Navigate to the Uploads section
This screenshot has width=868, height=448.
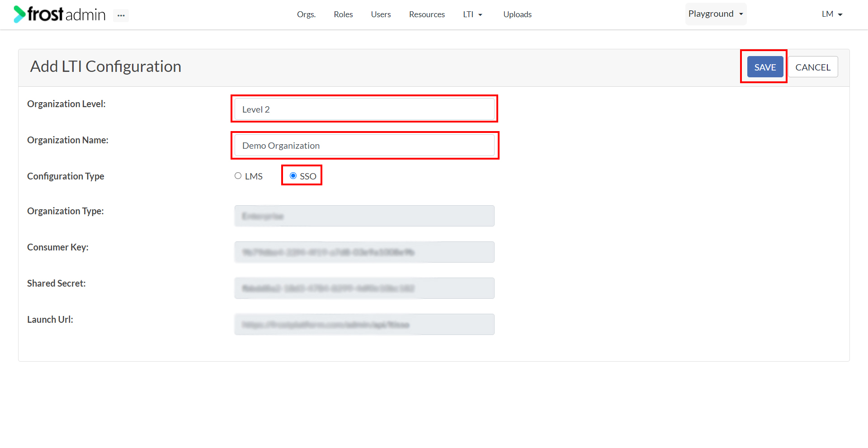[x=517, y=14]
